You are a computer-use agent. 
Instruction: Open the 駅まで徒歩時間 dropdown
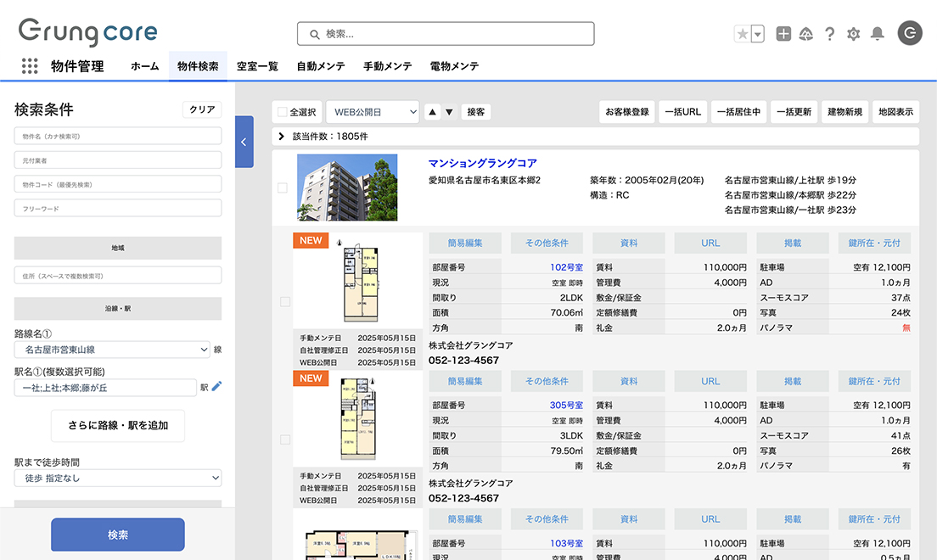118,479
